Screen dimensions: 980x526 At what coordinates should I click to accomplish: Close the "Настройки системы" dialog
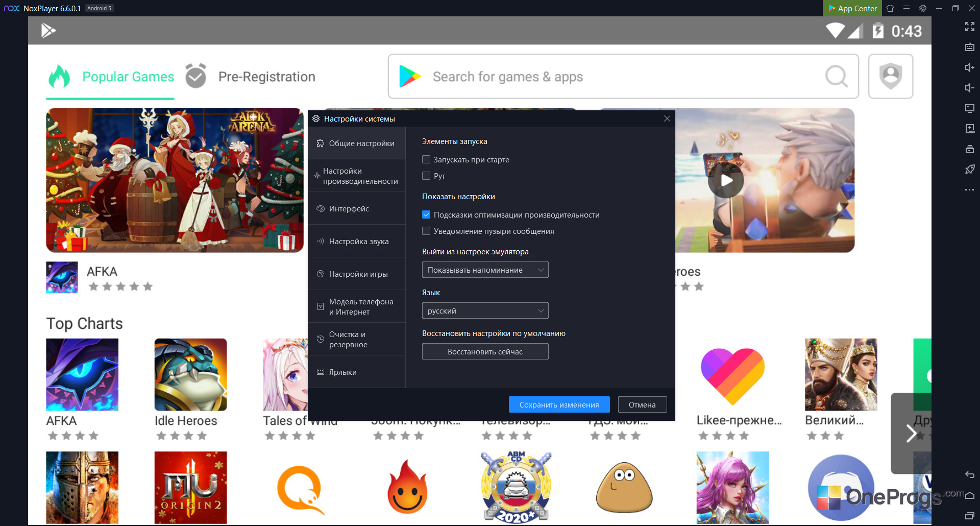667,118
